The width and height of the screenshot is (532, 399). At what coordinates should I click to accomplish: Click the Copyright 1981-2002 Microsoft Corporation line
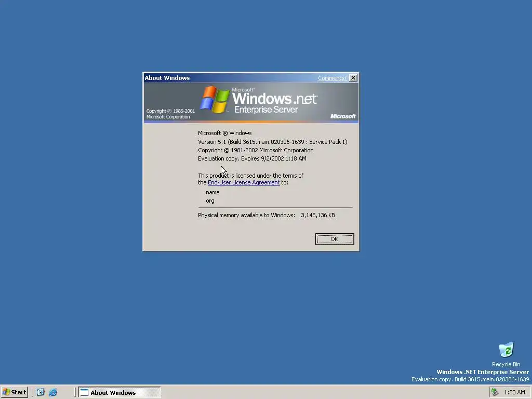click(256, 150)
